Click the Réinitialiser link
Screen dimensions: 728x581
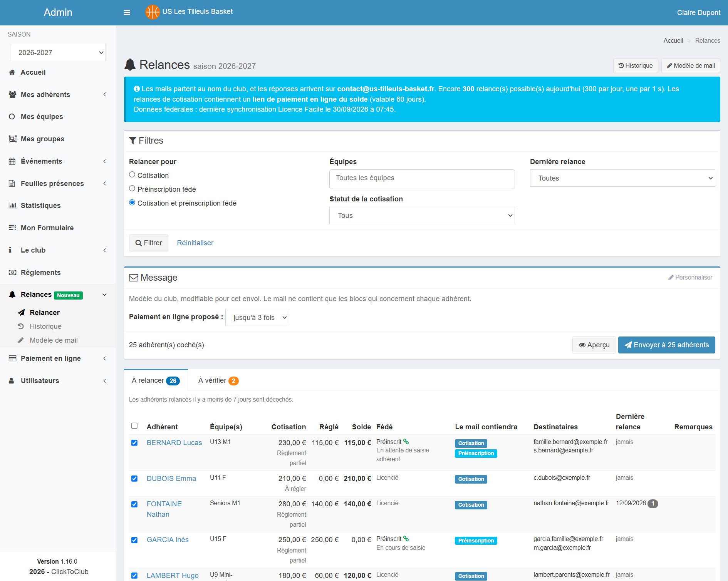click(x=195, y=243)
